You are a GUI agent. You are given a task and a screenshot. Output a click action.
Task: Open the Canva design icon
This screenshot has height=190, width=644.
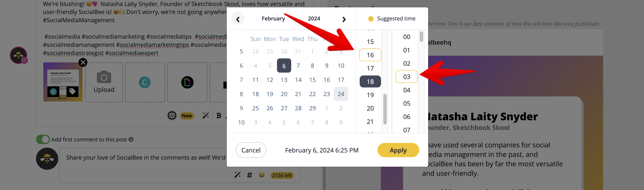[145, 82]
